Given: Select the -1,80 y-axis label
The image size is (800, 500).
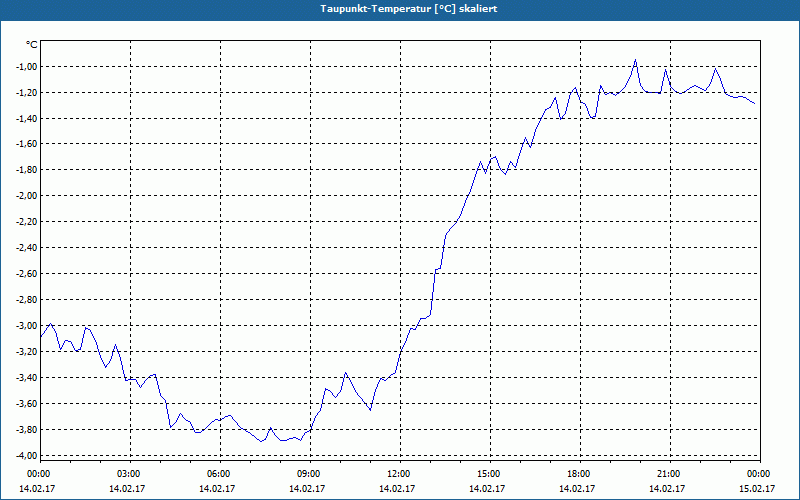Looking at the screenshot, I should pos(27,170).
